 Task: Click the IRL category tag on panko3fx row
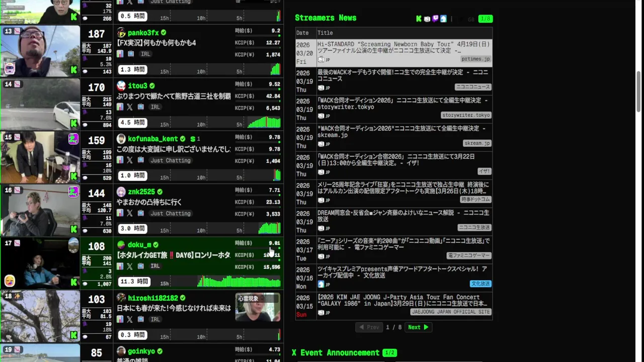[145, 54]
